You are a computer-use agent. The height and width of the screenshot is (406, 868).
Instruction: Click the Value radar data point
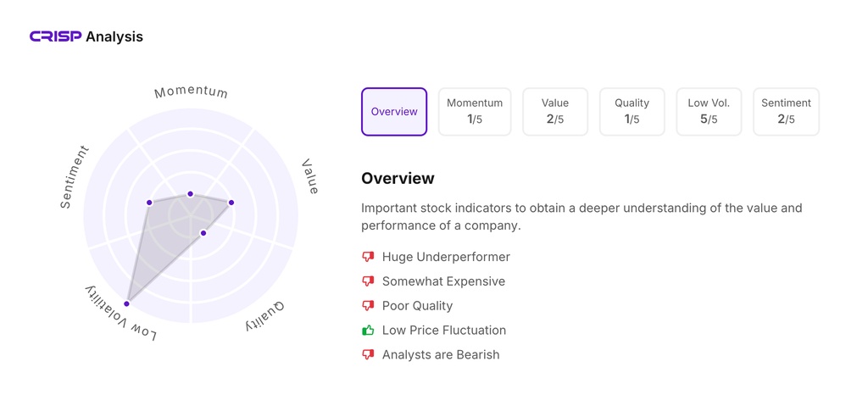pos(231,203)
